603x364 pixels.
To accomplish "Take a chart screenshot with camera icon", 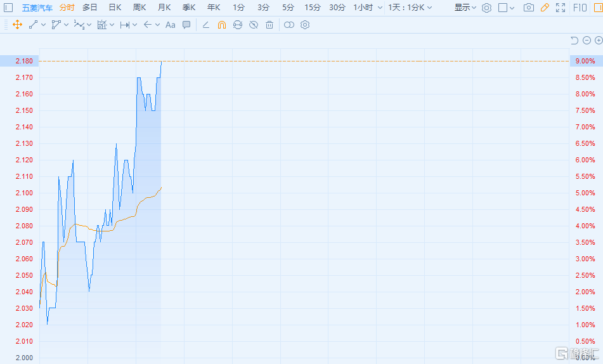I will coord(528,8).
